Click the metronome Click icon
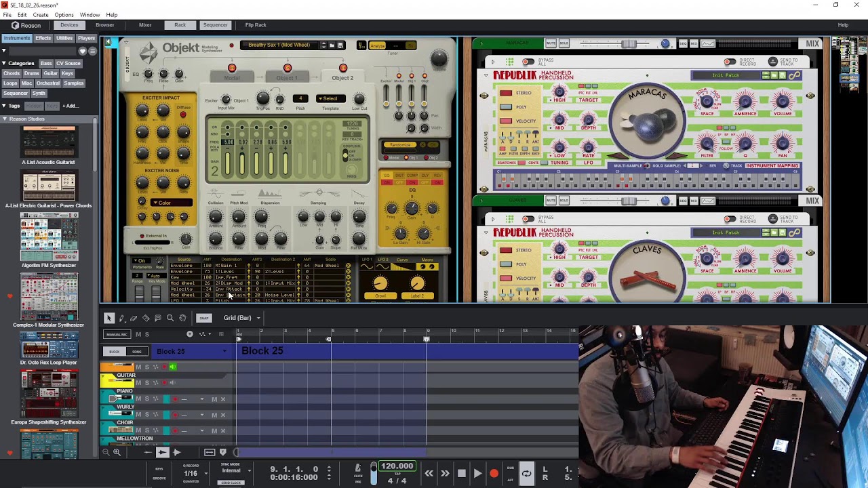The height and width of the screenshot is (488, 868). tap(358, 468)
